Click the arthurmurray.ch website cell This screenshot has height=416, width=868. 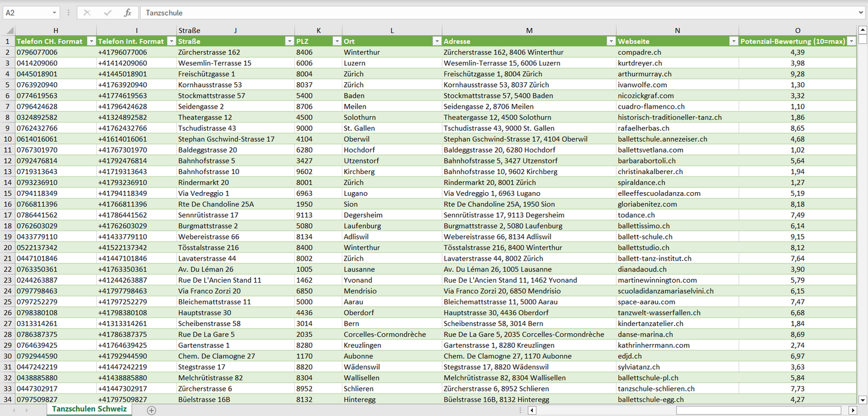point(645,74)
